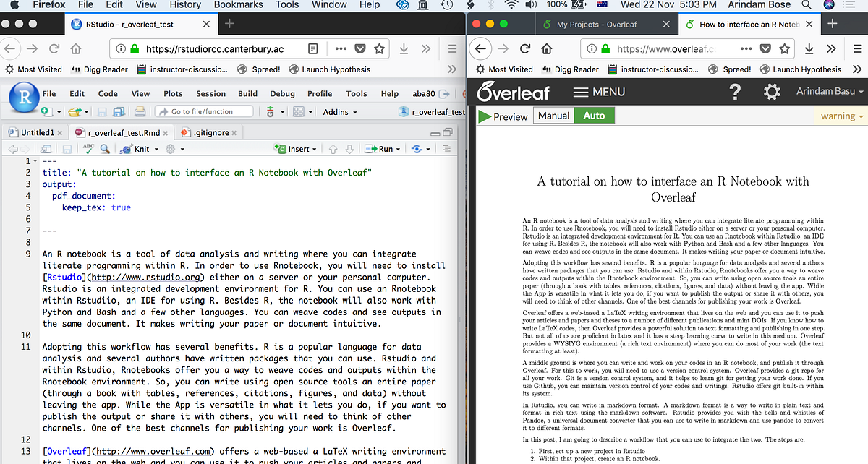Click the Overleaf help question mark icon
This screenshot has height=464, width=868.
(735, 92)
